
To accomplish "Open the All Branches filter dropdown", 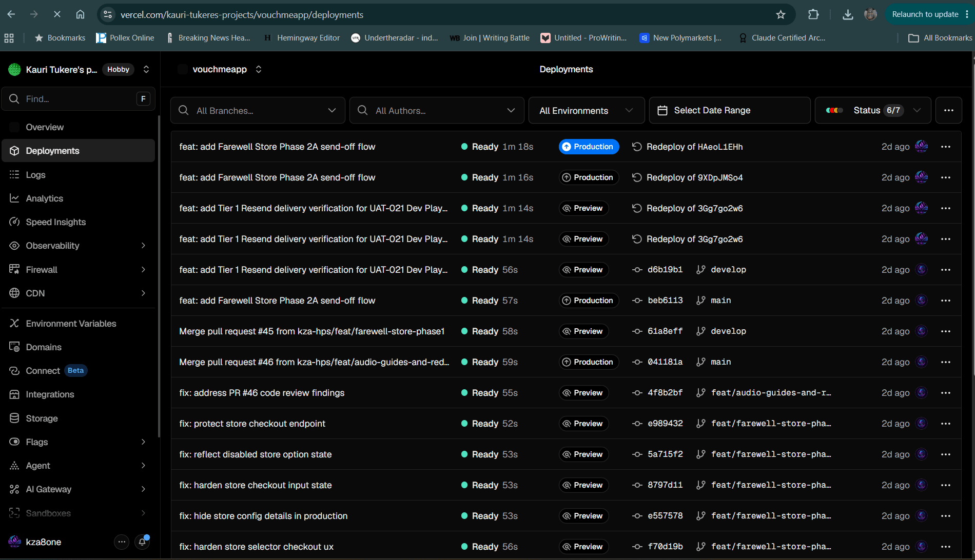I will pyautogui.click(x=258, y=110).
